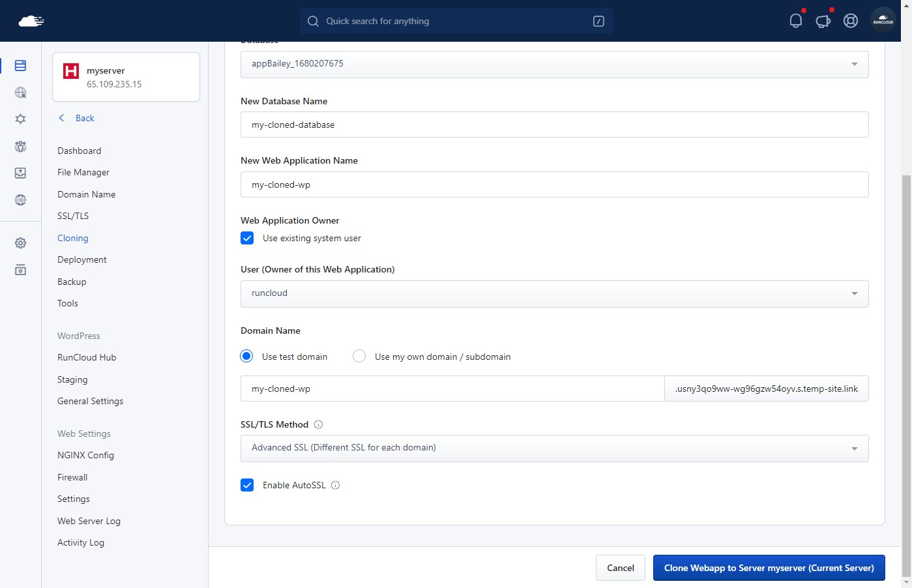Click the Web Settings section heading

click(84, 434)
